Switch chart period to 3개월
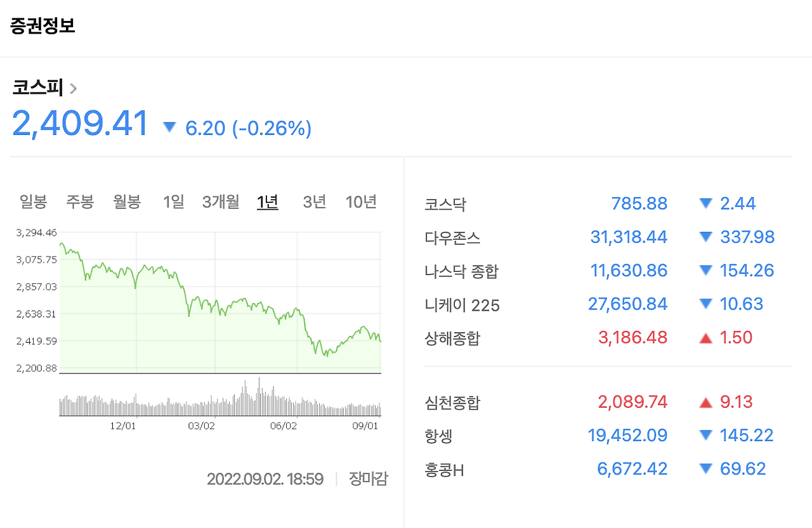 (x=220, y=201)
